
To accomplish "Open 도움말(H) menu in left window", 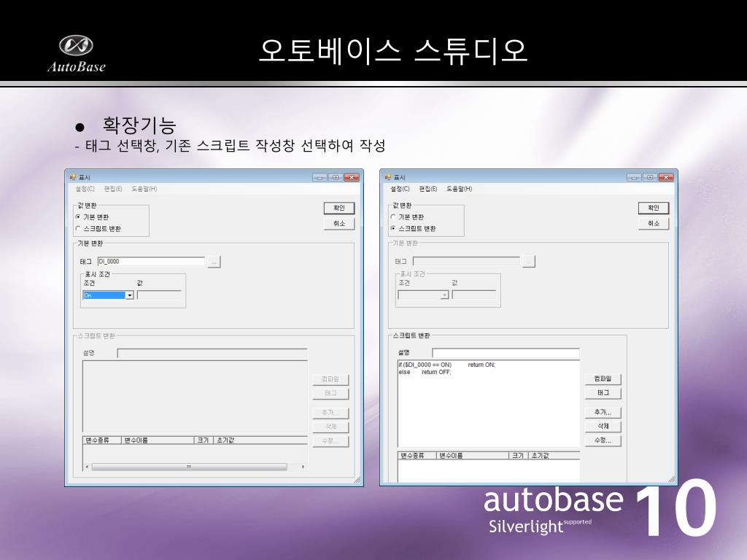I will [144, 189].
